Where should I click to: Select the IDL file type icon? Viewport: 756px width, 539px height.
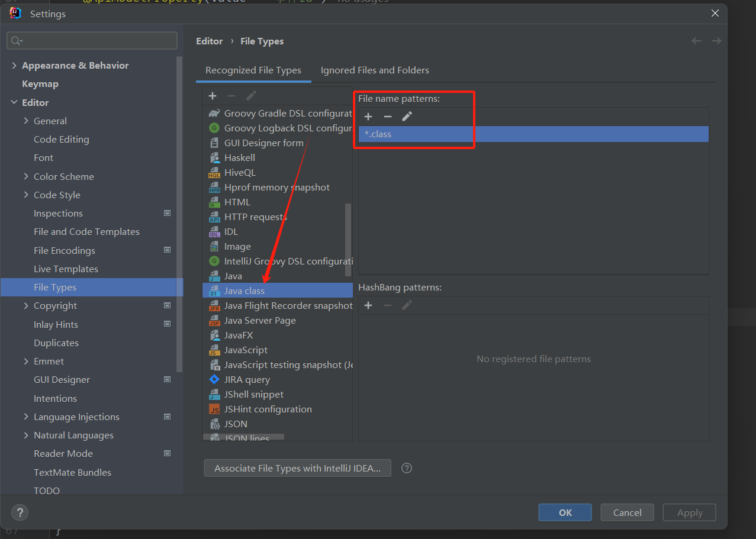tap(214, 232)
